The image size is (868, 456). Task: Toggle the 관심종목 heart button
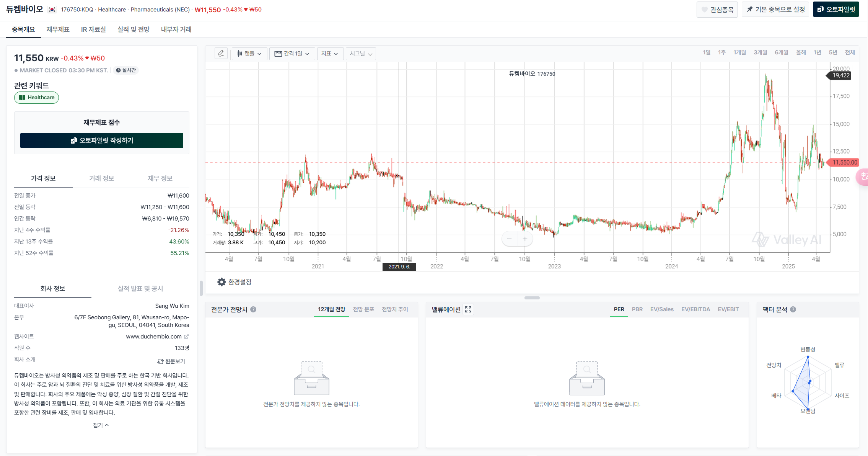(717, 10)
